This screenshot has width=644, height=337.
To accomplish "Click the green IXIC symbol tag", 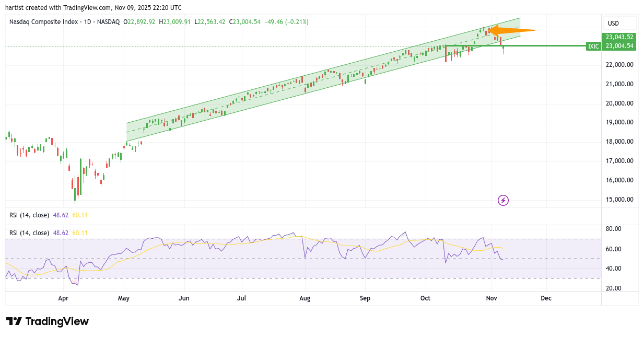I will click(x=593, y=46).
